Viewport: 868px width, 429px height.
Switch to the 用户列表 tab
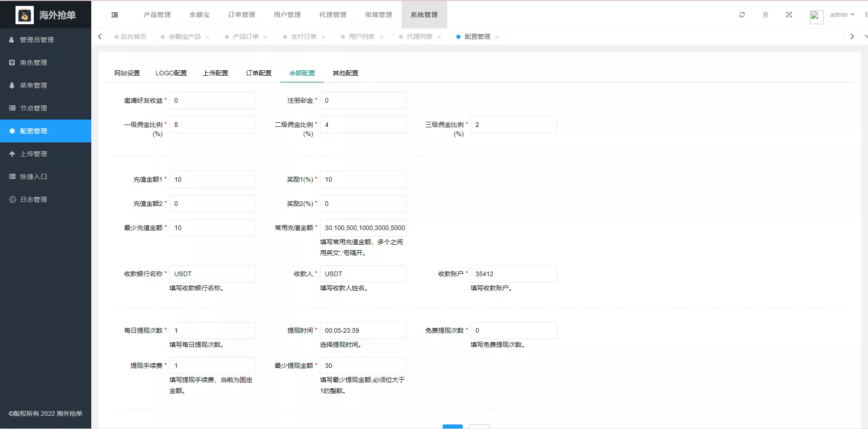tap(362, 37)
